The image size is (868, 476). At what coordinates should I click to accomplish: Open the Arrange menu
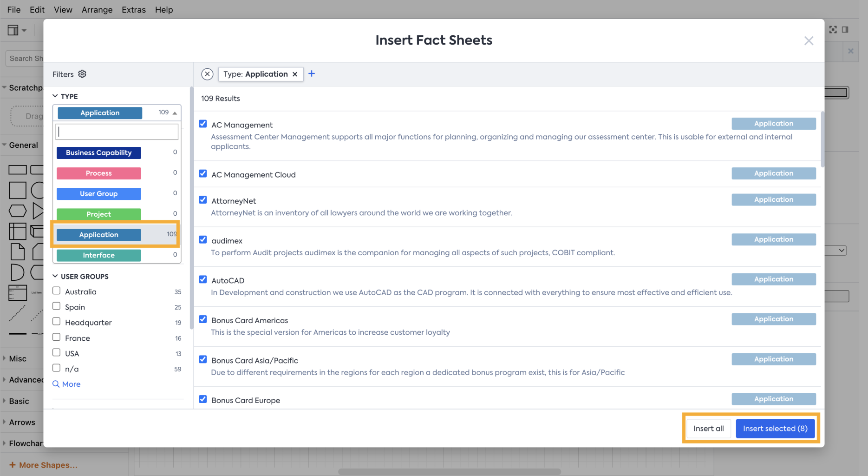click(97, 10)
